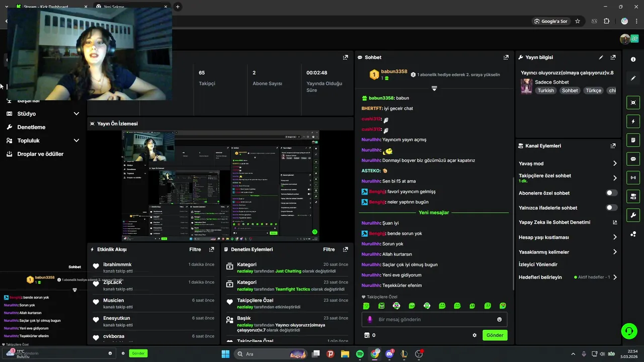
Task: Open Denetleme in the sidebar
Action: [x=31, y=127]
